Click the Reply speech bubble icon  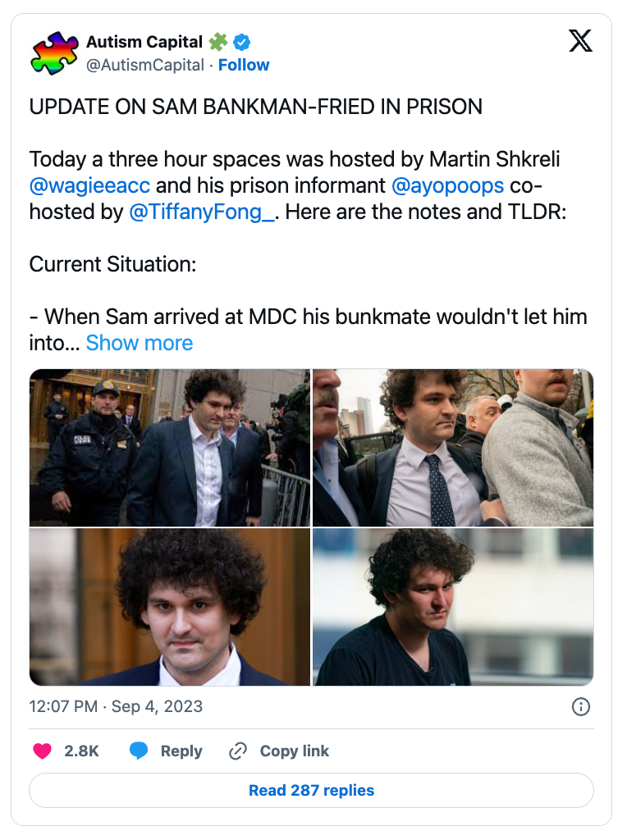tap(140, 751)
